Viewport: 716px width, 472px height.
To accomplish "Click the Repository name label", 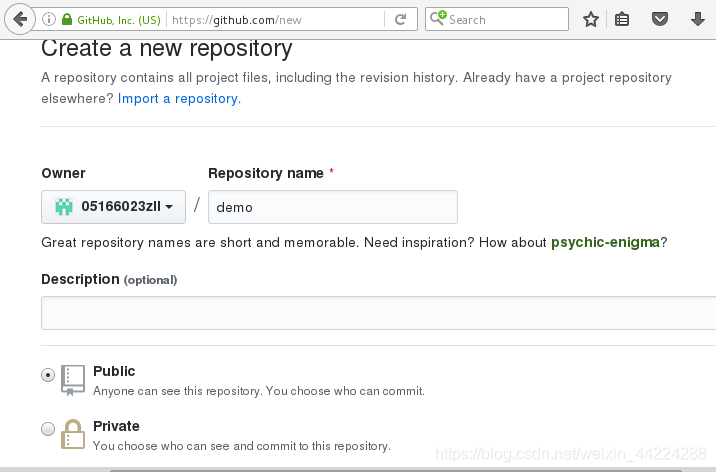I will click(x=266, y=173).
